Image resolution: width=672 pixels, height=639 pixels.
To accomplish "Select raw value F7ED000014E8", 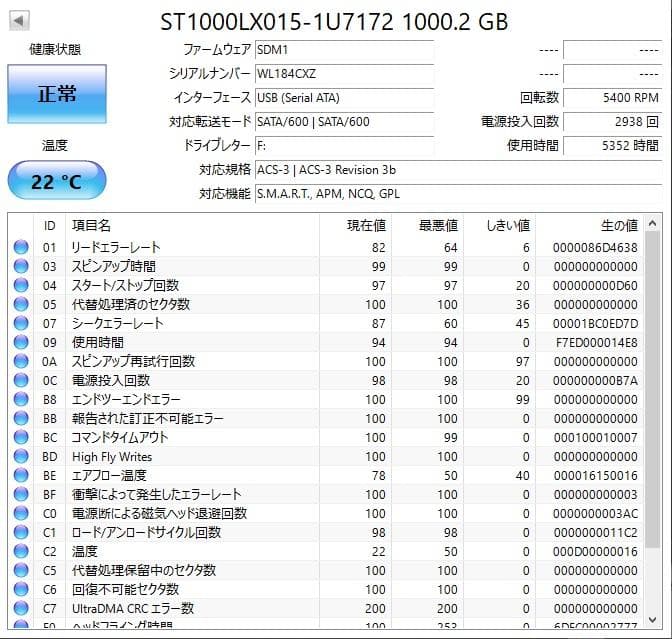I will point(596,342).
